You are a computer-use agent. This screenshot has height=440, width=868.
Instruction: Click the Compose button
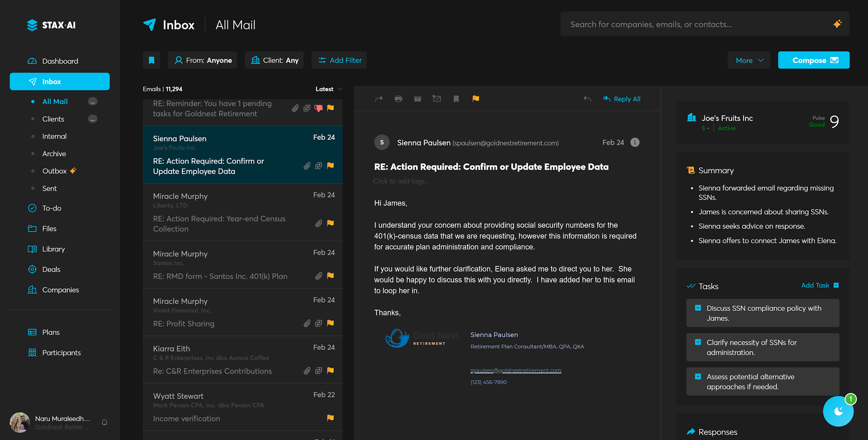[814, 60]
